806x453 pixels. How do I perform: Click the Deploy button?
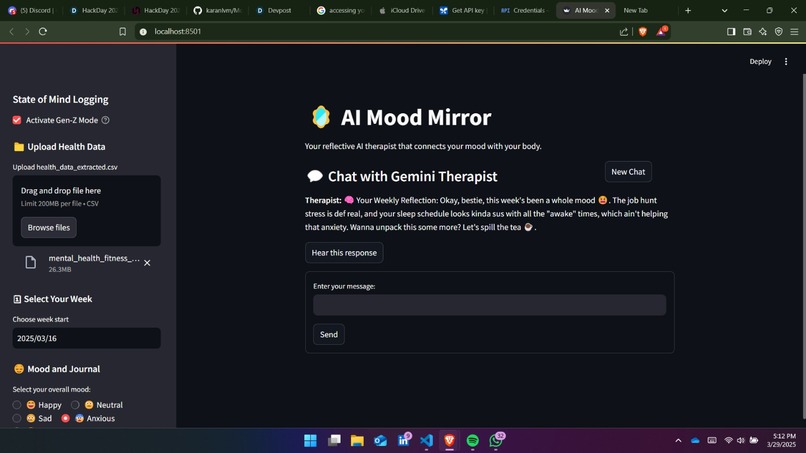[760, 61]
